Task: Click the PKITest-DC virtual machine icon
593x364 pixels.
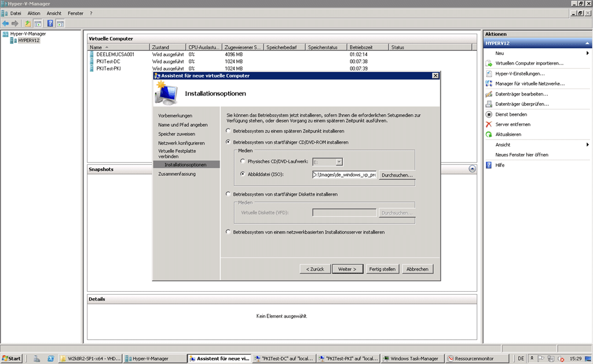Action: tap(91, 61)
